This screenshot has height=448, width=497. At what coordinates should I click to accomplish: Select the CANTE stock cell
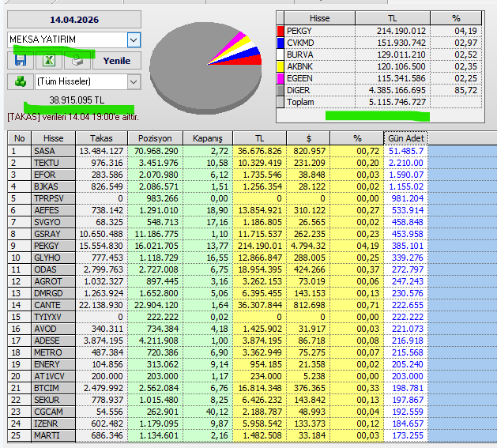[x=53, y=305]
